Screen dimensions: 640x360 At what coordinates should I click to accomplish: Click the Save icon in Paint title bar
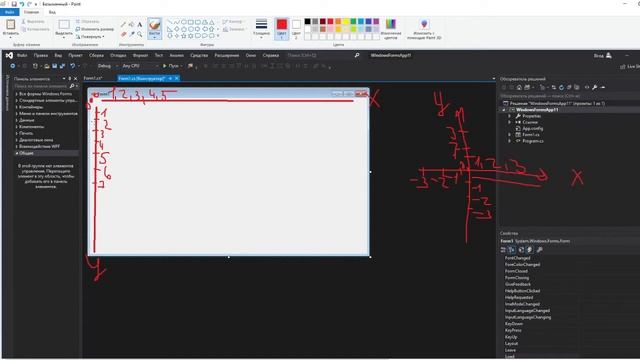point(14,4)
